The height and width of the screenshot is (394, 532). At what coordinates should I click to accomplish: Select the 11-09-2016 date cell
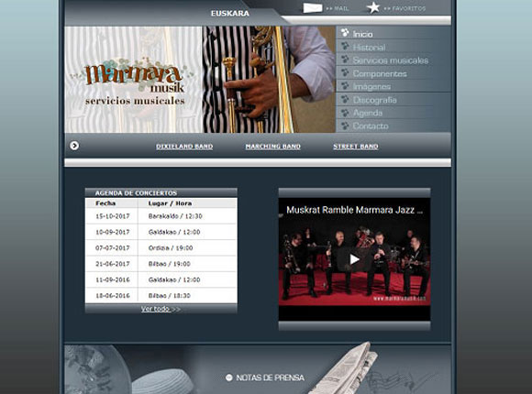pyautogui.click(x=112, y=280)
